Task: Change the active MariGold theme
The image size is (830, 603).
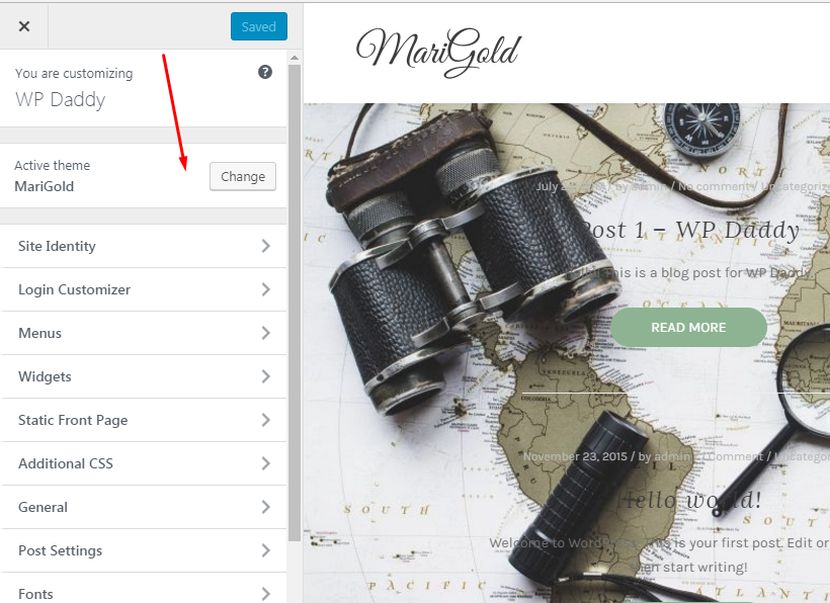Action: click(242, 176)
